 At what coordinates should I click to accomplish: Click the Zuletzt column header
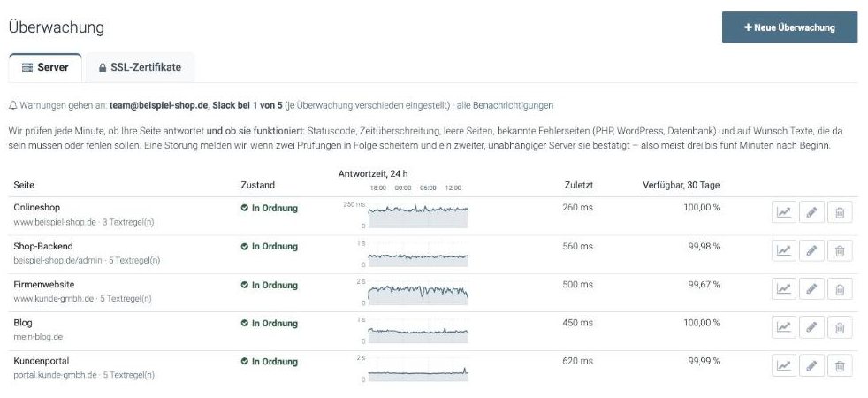579,186
